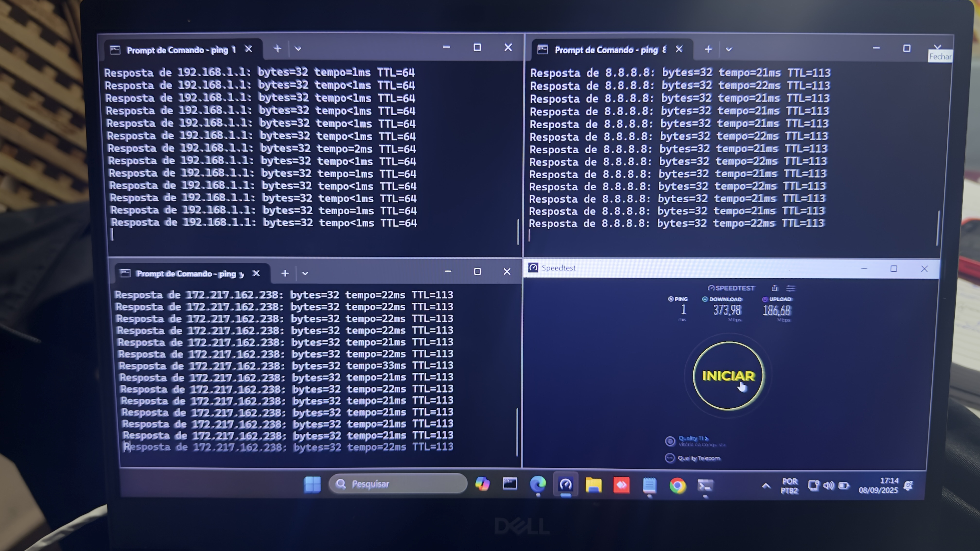
Task: Open tab dropdown in 172.217.162.238 ping window
Action: pos(305,273)
